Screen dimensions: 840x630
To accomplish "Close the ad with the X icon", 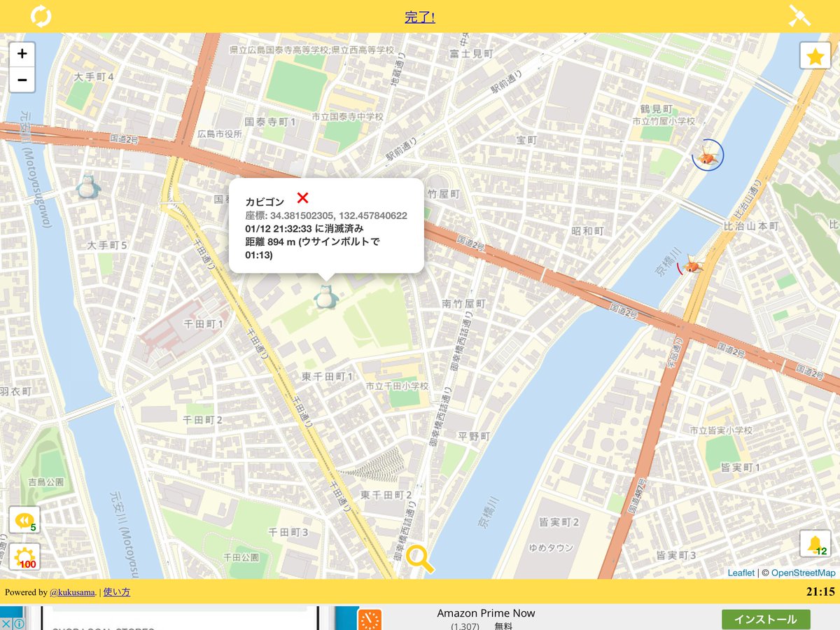I will point(6,624).
